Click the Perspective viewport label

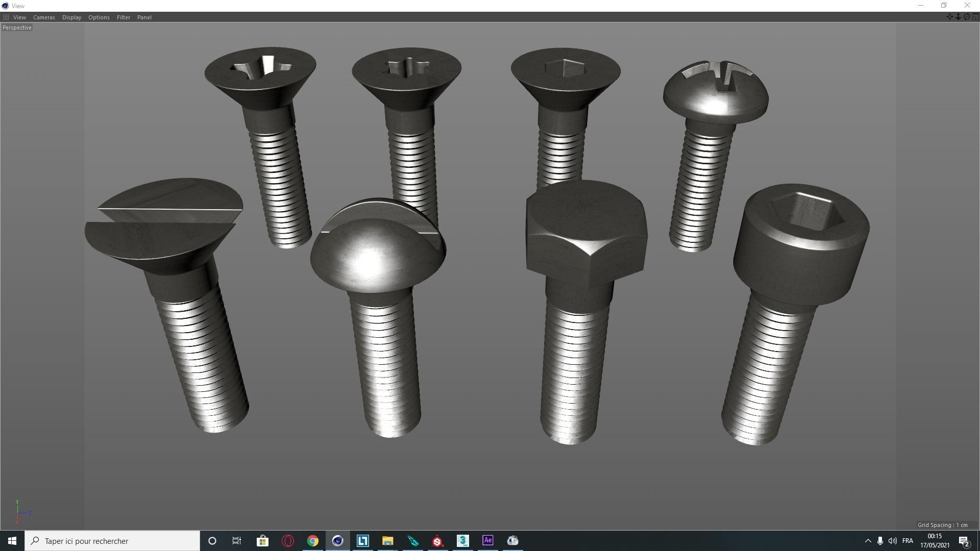(17, 28)
